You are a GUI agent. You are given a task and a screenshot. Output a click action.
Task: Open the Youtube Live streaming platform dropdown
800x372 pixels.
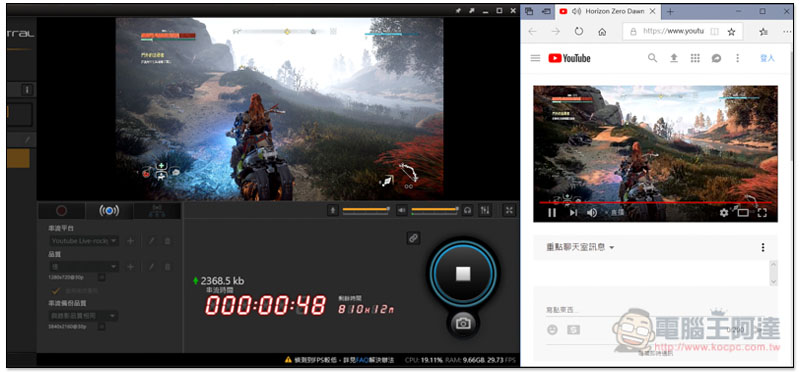[x=84, y=240]
